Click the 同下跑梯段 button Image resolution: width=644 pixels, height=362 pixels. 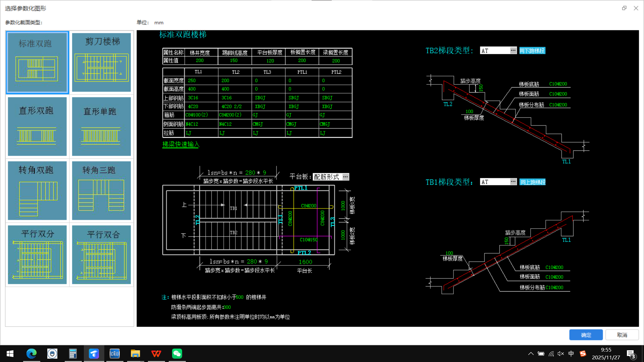pyautogui.click(x=532, y=51)
